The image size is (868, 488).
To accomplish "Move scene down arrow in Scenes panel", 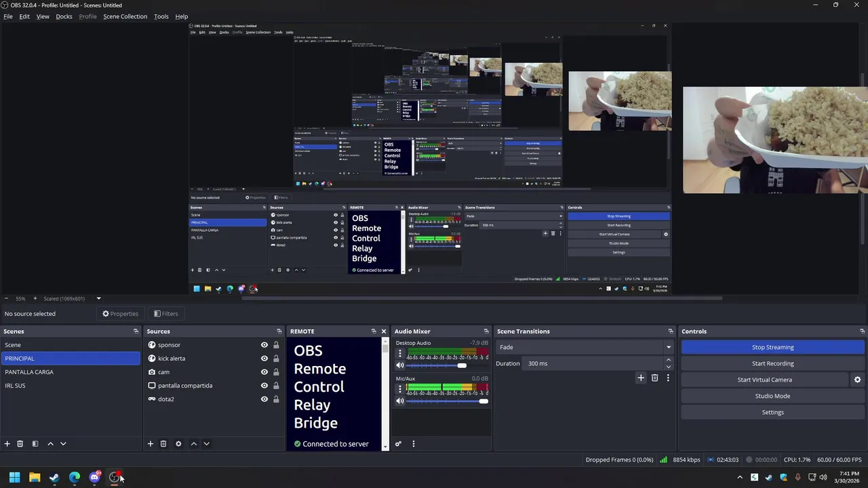I will pyautogui.click(x=63, y=444).
